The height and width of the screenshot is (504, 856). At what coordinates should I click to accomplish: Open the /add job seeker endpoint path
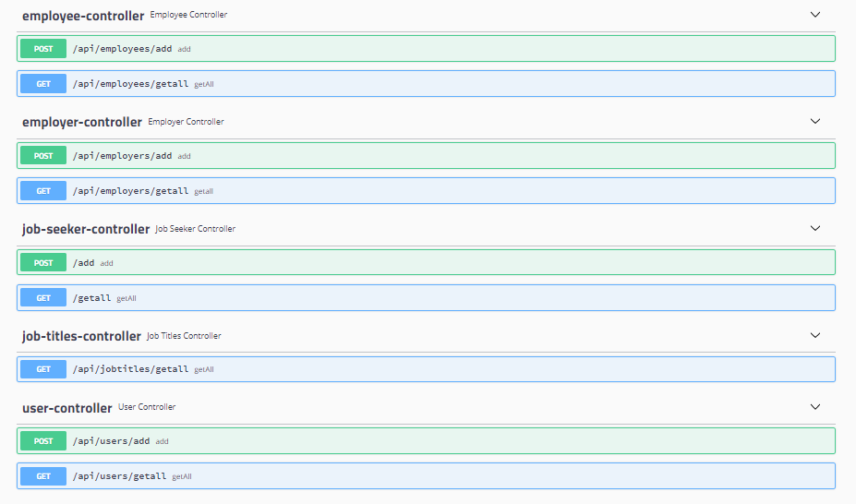point(83,262)
